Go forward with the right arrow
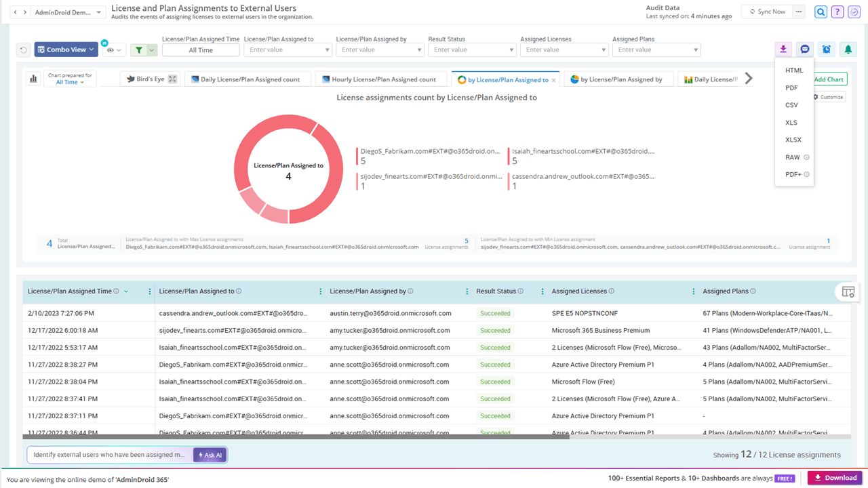 pos(26,12)
